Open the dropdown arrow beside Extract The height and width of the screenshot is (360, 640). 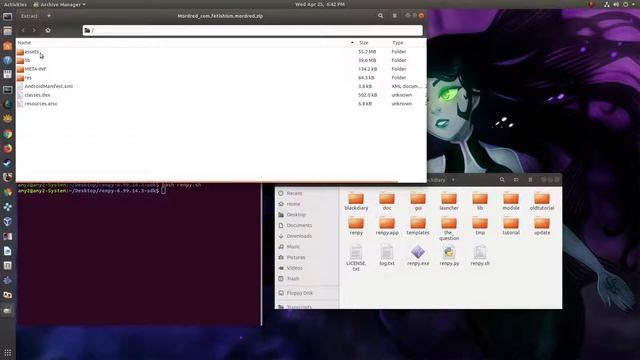49,16
